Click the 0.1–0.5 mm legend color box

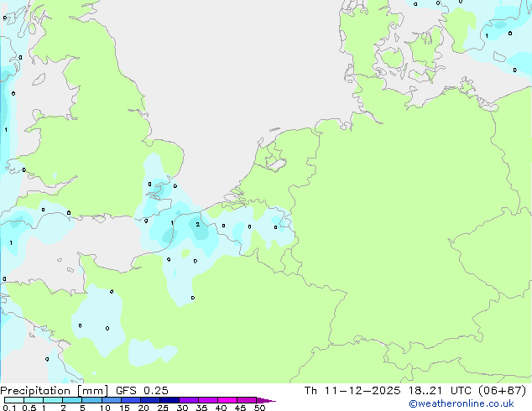[14, 400]
